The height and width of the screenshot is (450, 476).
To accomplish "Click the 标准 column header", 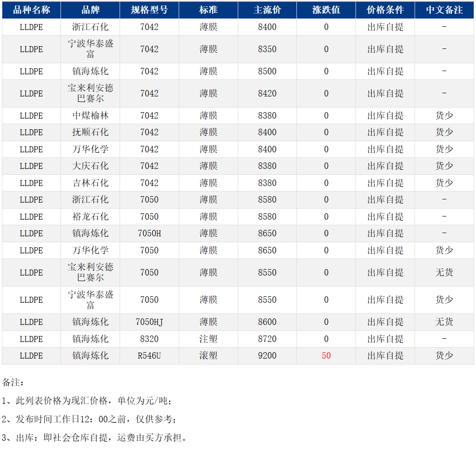I will click(208, 10).
